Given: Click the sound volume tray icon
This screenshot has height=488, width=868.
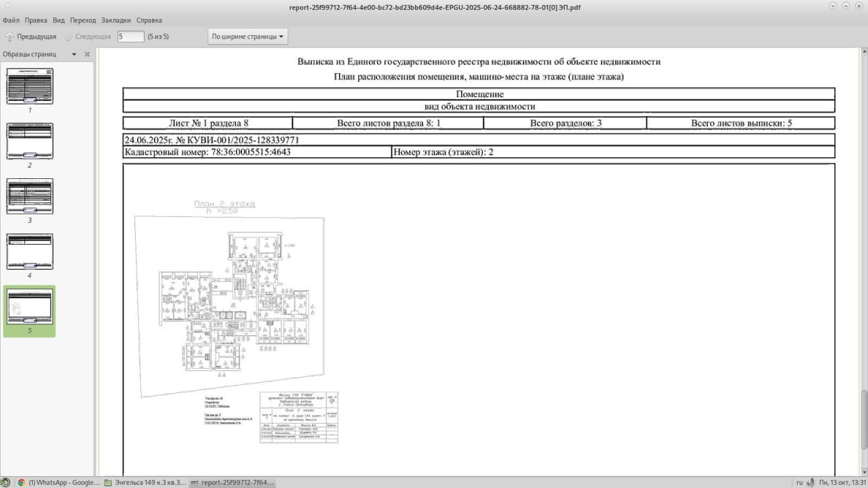Looking at the screenshot, I should 810,483.
